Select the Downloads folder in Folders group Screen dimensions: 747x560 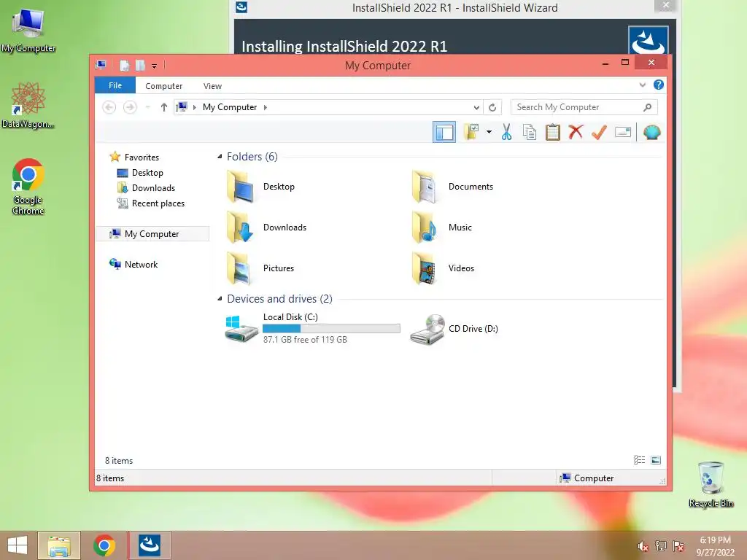(266, 227)
